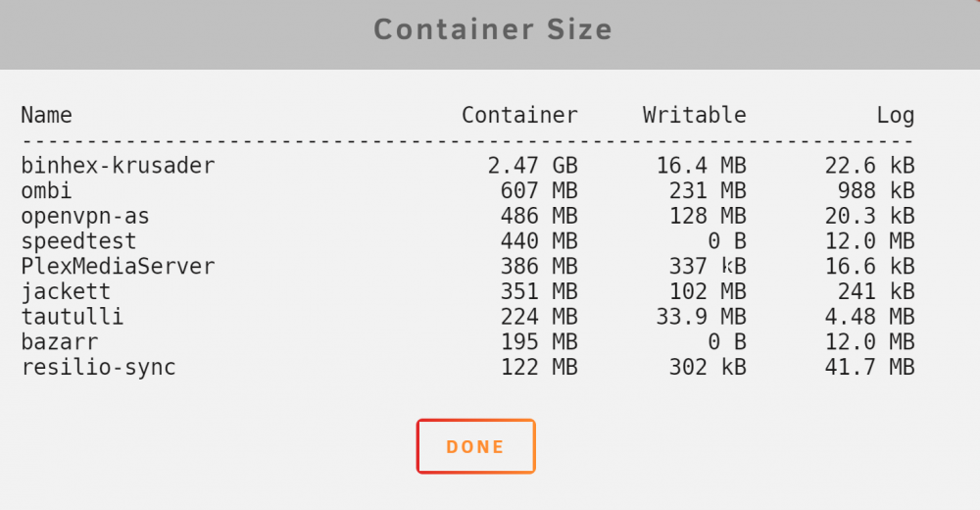Click the bazarr entry
Screen dimensions: 980x510
60,342
